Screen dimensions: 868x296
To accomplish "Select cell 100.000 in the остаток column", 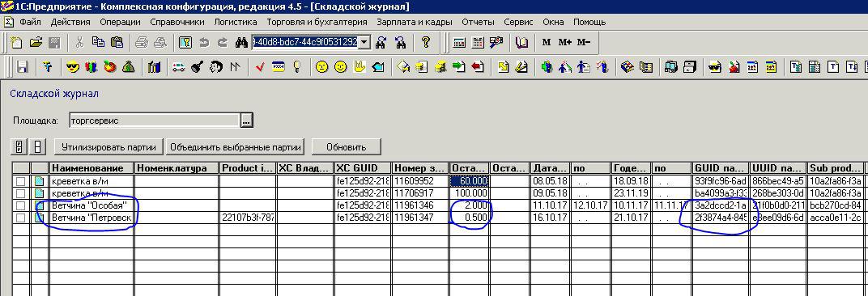I will point(469,193).
